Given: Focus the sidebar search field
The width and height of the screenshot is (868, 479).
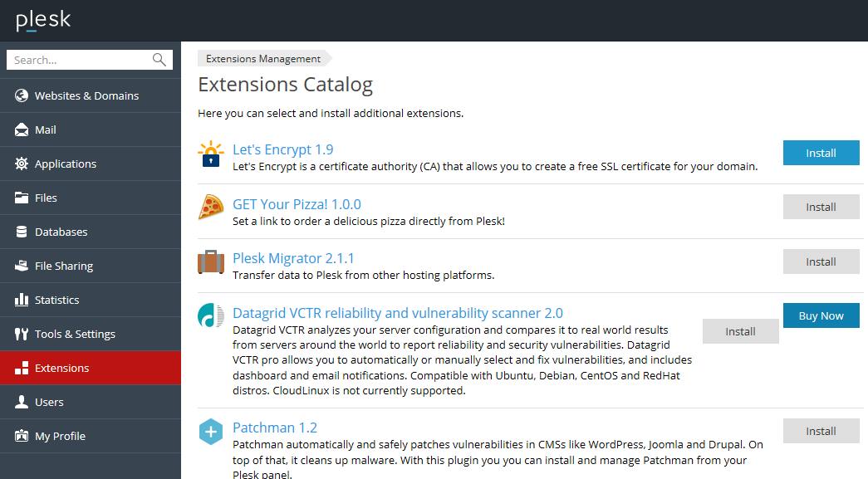Looking at the screenshot, I should pyautogui.click(x=79, y=60).
